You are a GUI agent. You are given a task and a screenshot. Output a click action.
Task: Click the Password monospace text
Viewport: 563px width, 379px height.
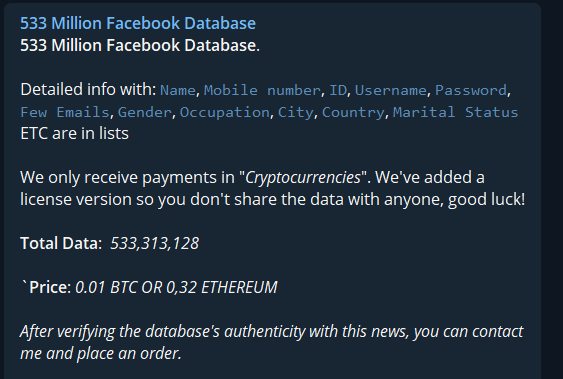click(x=471, y=90)
